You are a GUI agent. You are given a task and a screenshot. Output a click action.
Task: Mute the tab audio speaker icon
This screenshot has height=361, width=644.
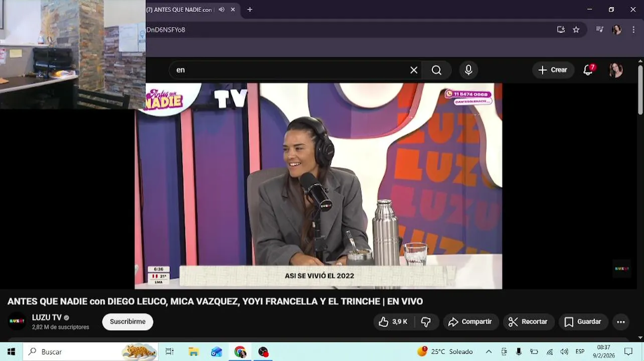(x=222, y=10)
